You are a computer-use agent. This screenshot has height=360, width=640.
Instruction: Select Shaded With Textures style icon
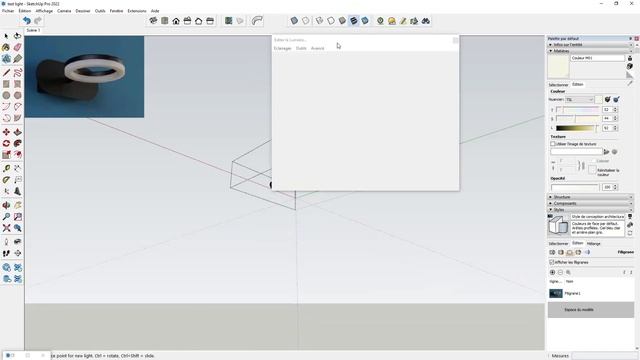coord(354,20)
